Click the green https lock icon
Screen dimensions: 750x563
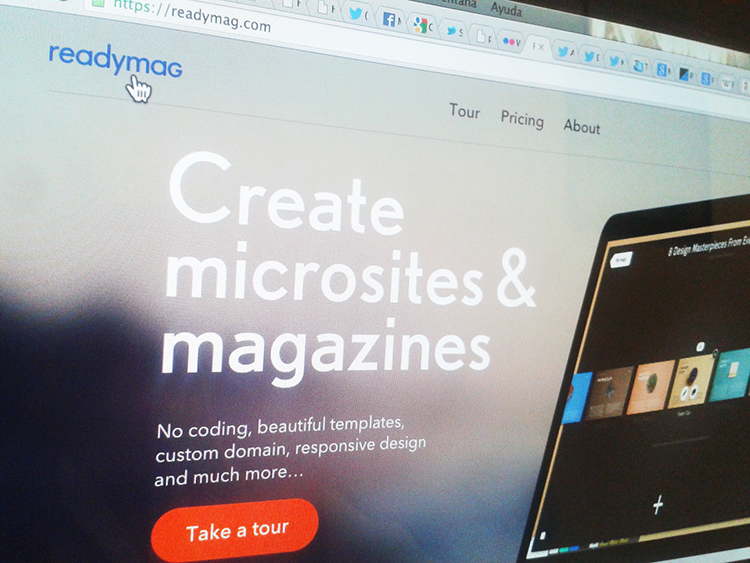[x=98, y=2]
